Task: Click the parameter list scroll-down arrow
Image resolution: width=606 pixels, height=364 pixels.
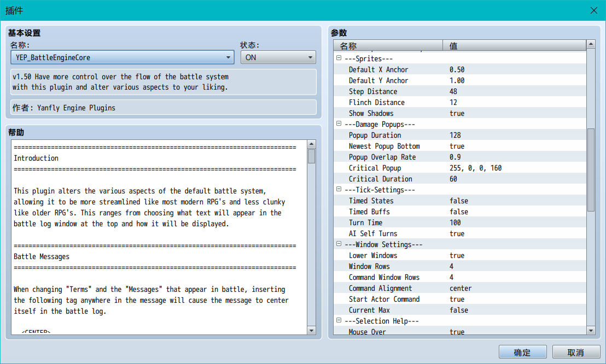Action: pyautogui.click(x=591, y=331)
